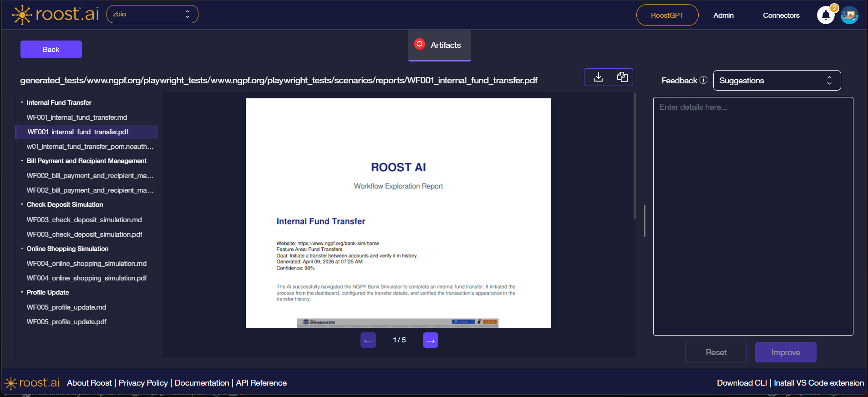Open RoostGPT from the header
868x397 pixels.
tap(667, 15)
